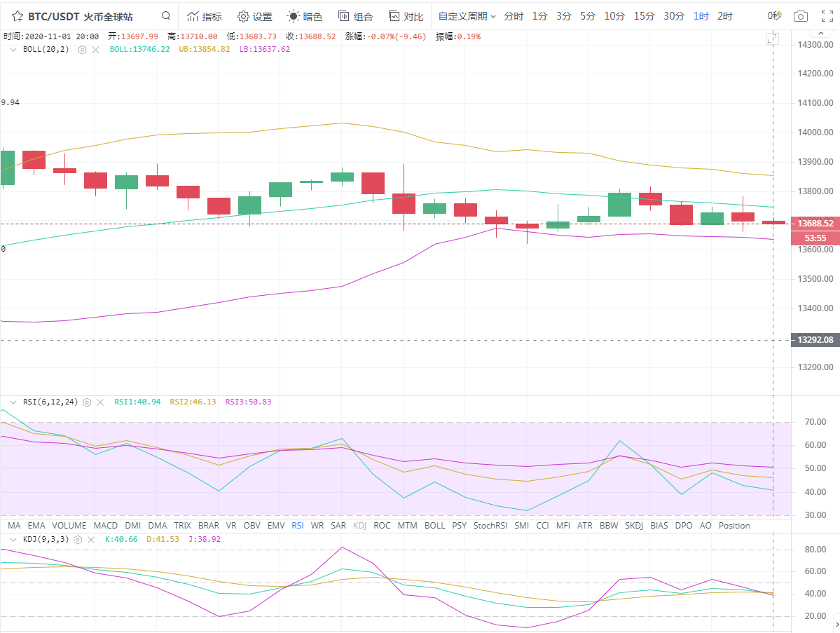
Task: Switch to 2时 timeframe
Action: coord(725,16)
